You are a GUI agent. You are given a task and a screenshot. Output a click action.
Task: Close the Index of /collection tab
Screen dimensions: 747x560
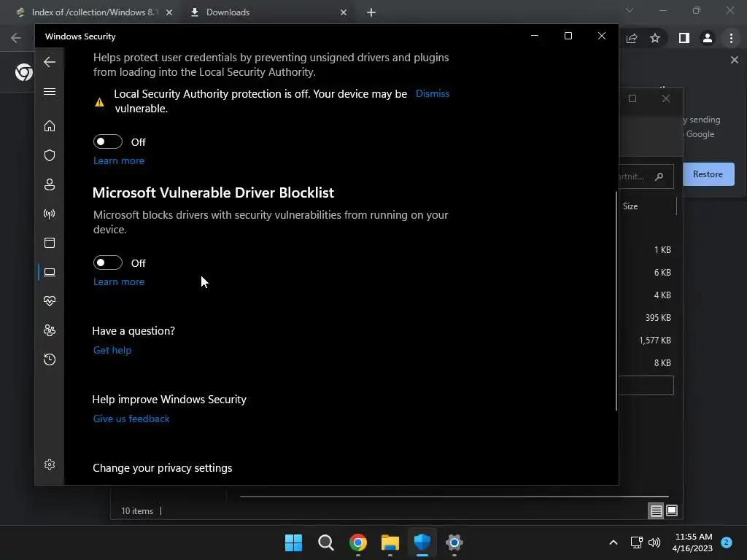tap(169, 12)
